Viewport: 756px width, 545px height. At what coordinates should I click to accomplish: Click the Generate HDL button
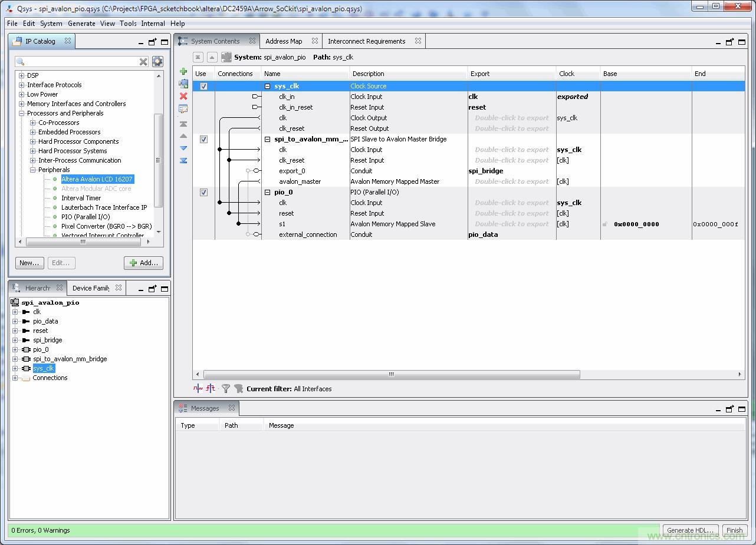click(x=691, y=530)
